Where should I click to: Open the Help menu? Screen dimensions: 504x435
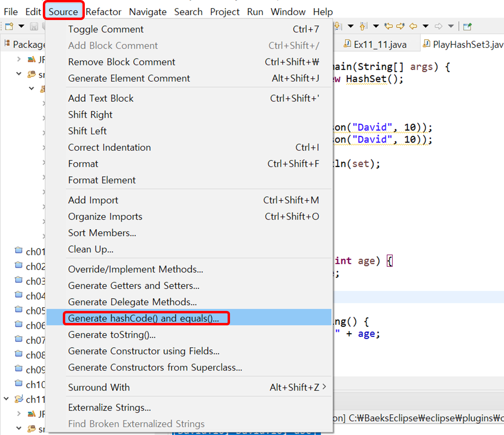323,12
